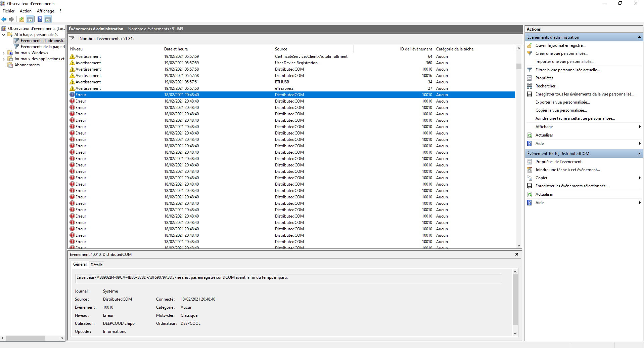
Task: Close the event preview pane with X
Action: tap(517, 255)
